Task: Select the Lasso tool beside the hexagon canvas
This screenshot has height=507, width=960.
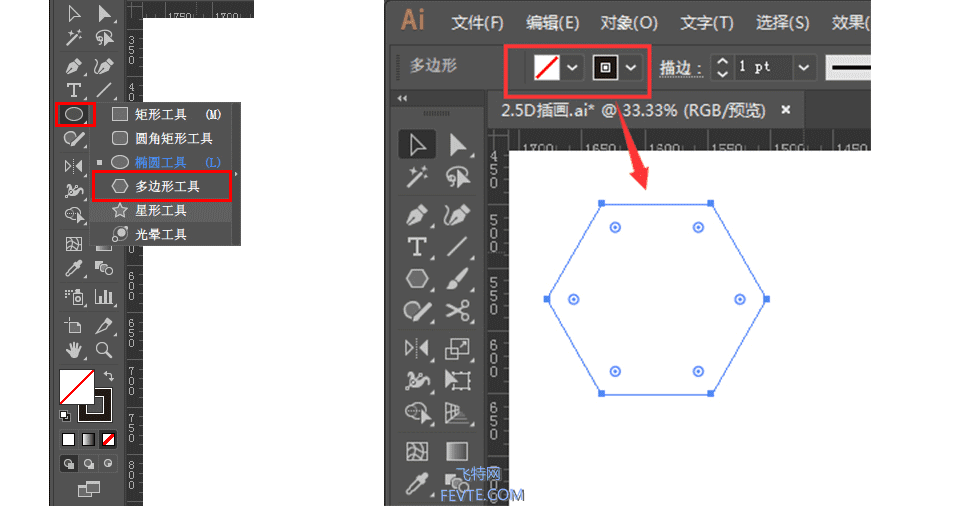Action: click(x=457, y=178)
